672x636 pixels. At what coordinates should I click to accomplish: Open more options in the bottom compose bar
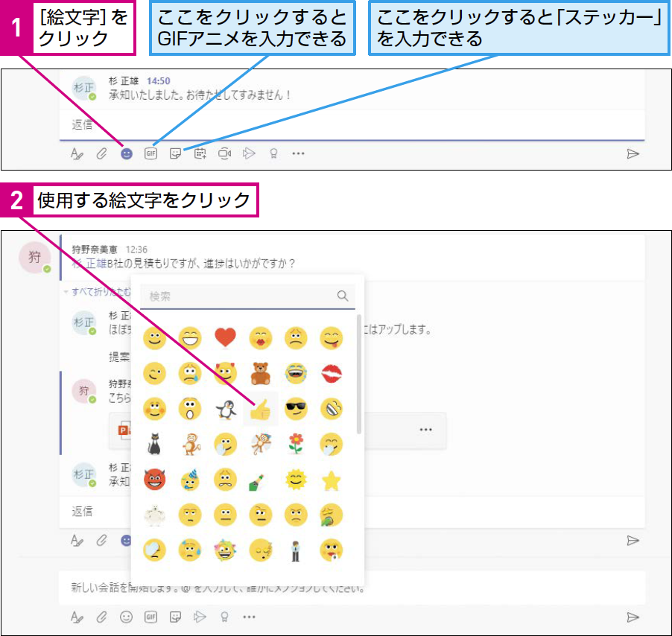(x=249, y=617)
